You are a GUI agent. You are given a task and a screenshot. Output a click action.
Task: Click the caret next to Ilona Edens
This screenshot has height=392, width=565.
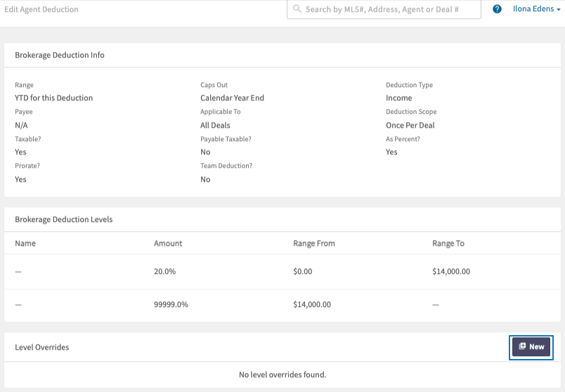pyautogui.click(x=559, y=10)
